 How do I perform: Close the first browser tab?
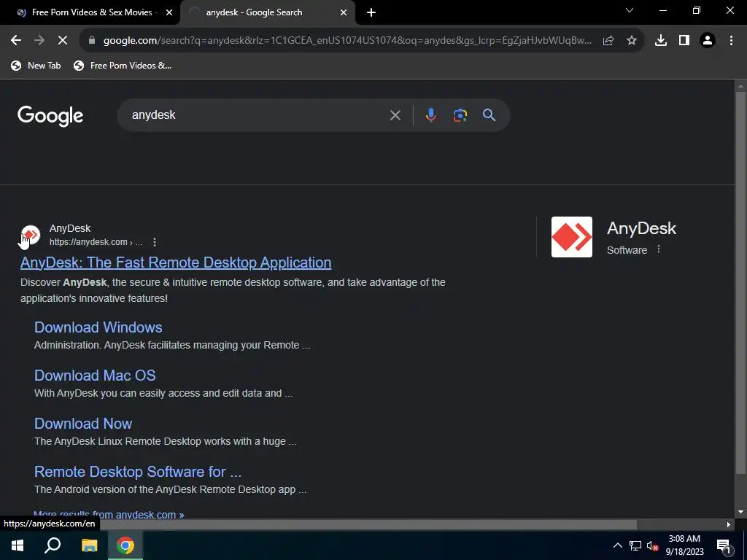pyautogui.click(x=169, y=13)
